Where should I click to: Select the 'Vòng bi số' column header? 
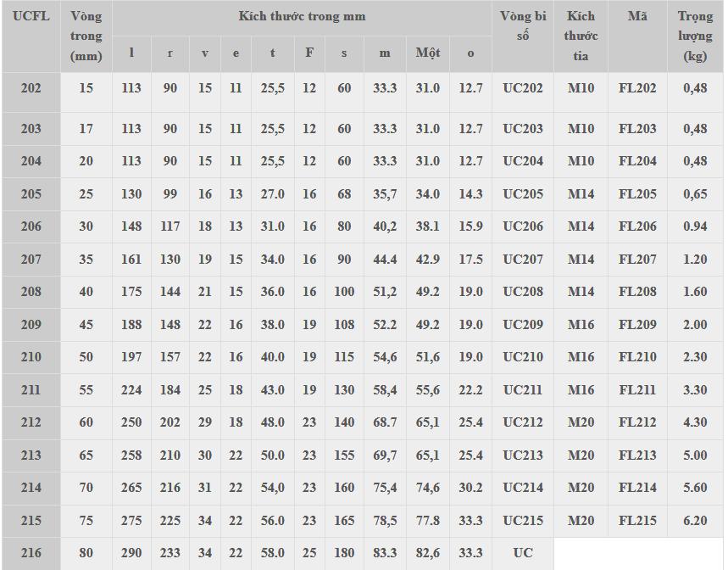click(x=523, y=26)
